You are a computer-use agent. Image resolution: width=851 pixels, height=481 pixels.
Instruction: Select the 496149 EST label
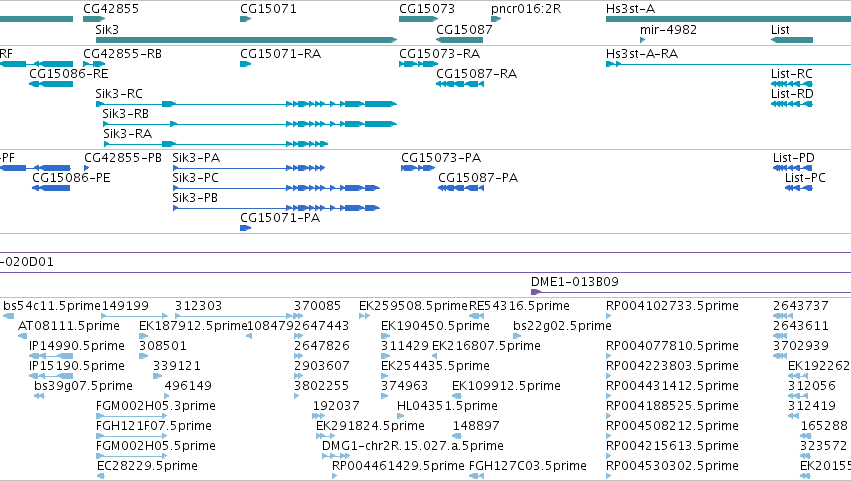pyautogui.click(x=188, y=387)
